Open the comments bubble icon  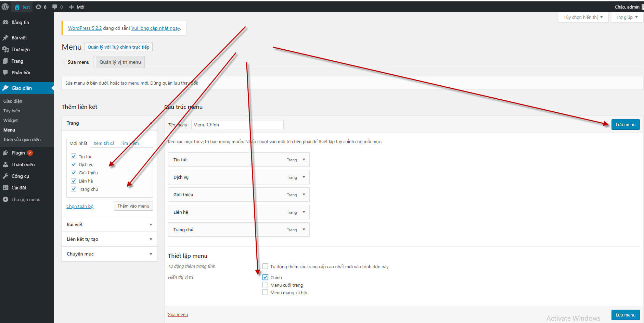coord(55,7)
